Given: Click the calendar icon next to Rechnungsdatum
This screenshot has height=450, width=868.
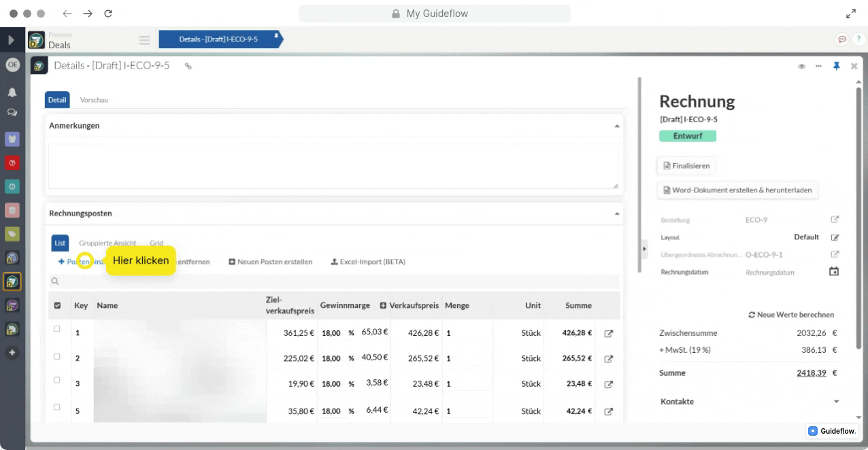Looking at the screenshot, I should click(834, 272).
